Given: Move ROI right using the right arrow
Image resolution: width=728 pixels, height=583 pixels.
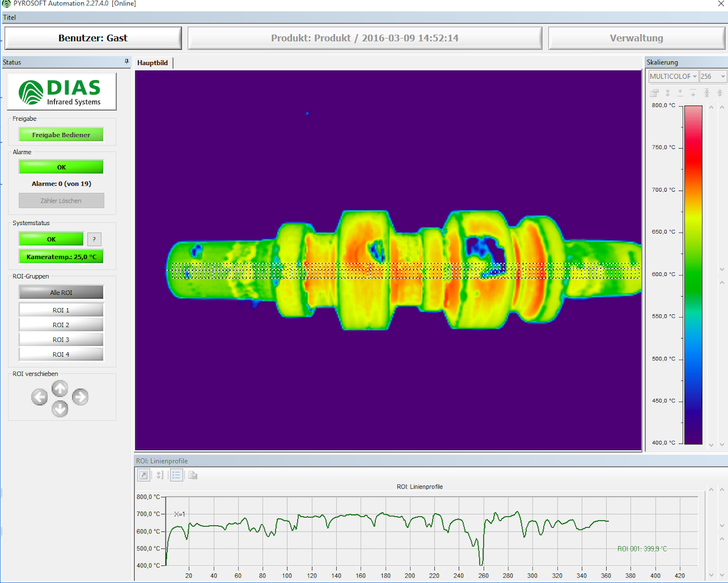Looking at the screenshot, I should pos(80,397).
